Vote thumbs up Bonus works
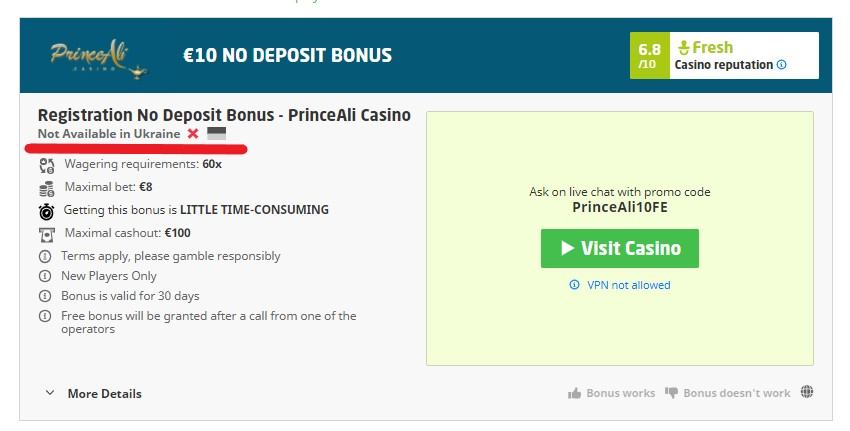This screenshot has width=850, height=431. pos(611,393)
